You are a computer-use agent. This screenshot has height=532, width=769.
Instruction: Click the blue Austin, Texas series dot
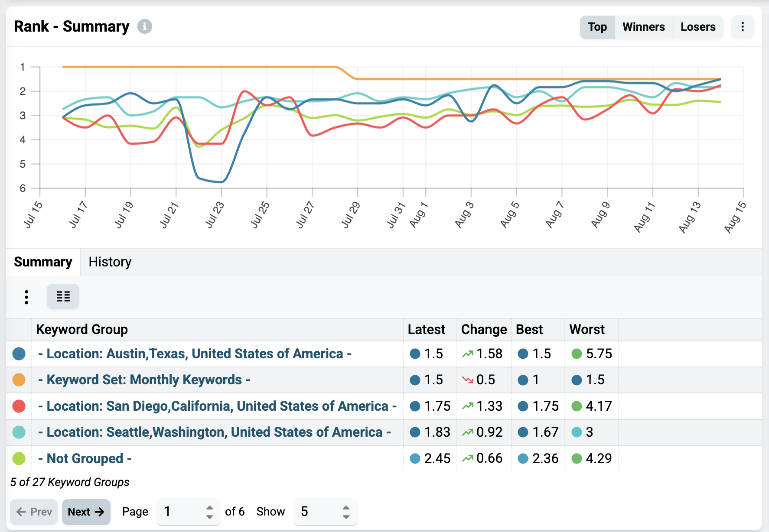[19, 354]
